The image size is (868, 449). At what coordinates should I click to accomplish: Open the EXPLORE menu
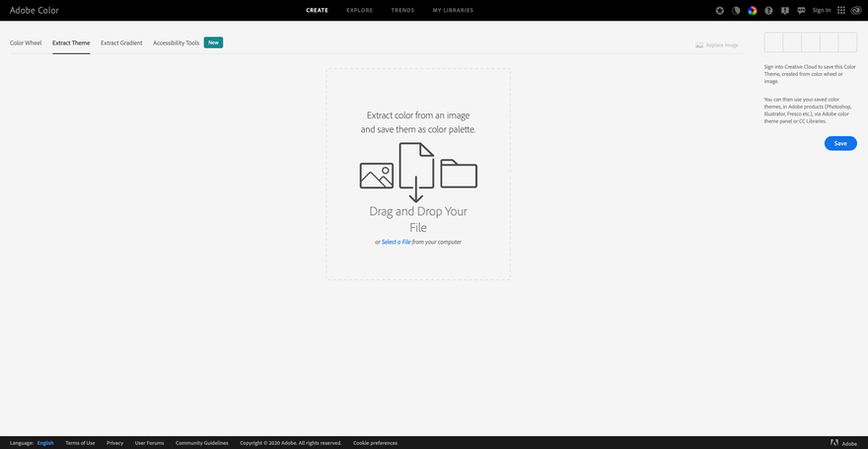coord(360,11)
